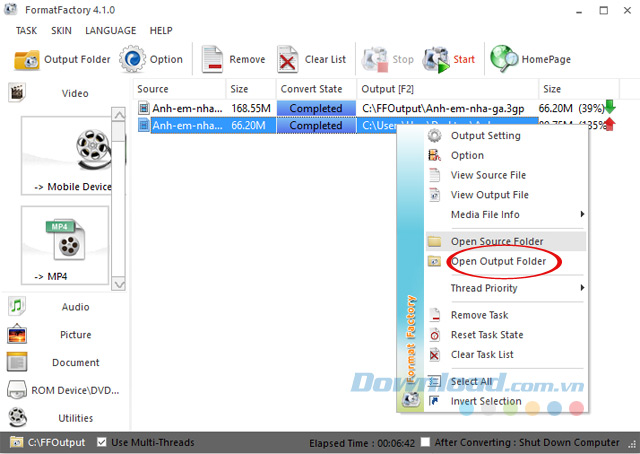640x454 pixels.
Task: Click the Convert State column header
Action: 316,89
